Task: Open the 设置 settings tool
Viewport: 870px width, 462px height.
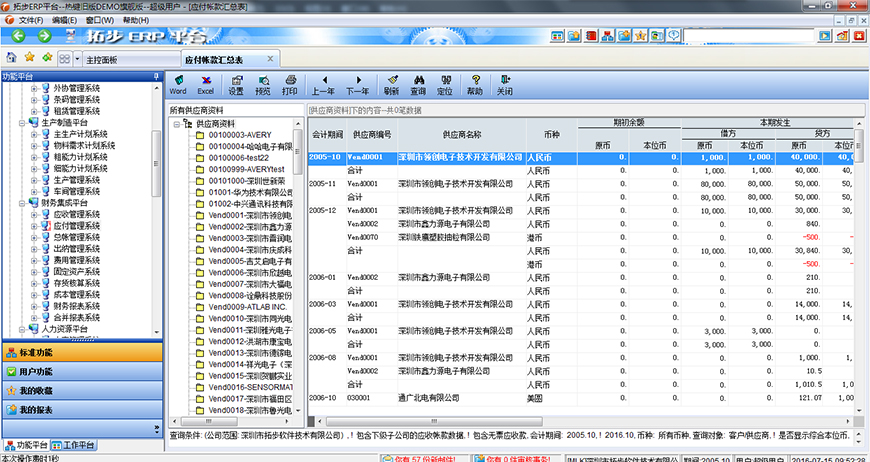Action: (236, 84)
